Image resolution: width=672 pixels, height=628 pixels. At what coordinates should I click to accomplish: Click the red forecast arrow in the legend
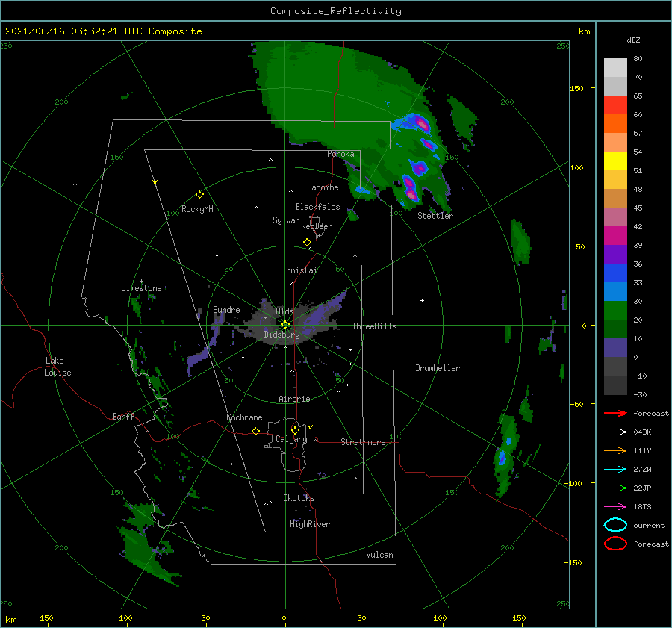(615, 413)
